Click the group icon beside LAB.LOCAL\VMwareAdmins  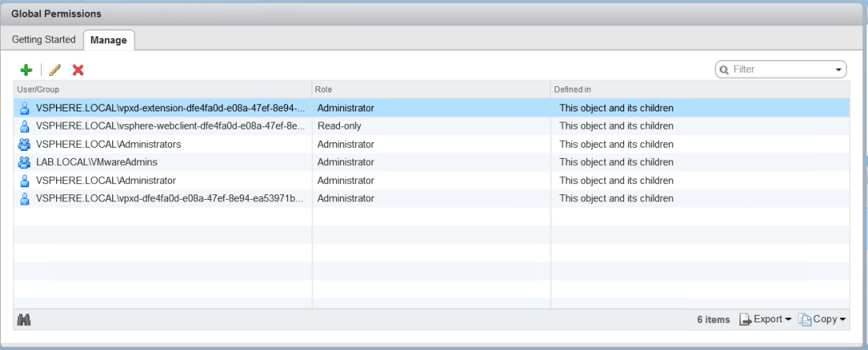point(24,162)
